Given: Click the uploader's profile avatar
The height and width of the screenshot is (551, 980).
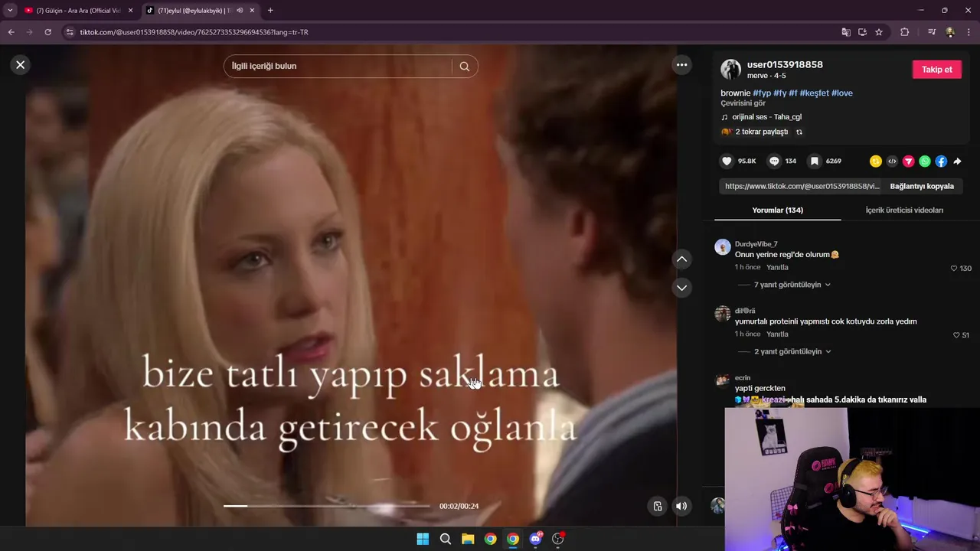Looking at the screenshot, I should pos(730,70).
